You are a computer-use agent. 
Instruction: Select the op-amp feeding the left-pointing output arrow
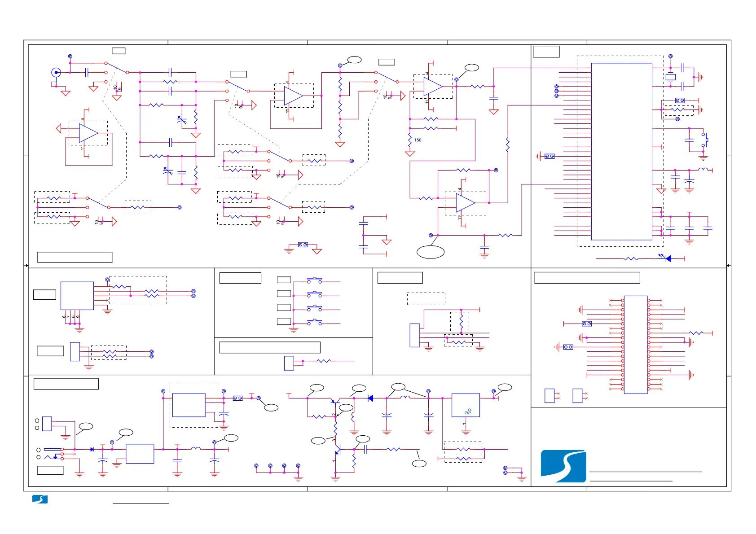88,133
